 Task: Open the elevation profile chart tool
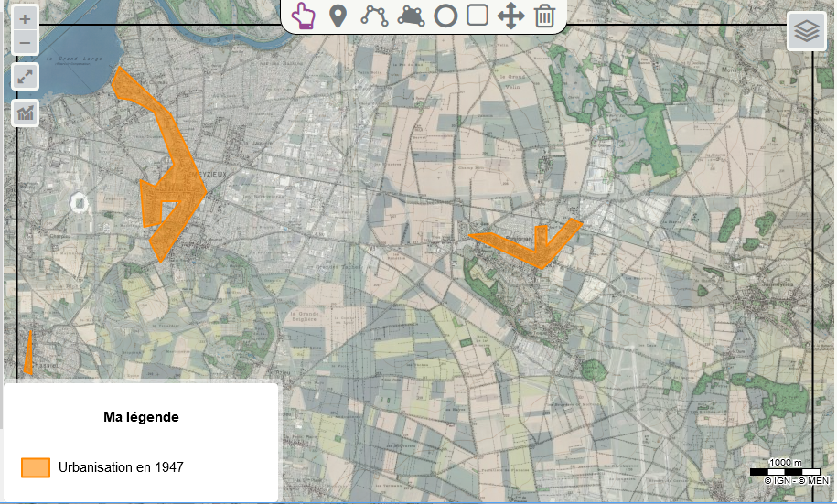25,113
